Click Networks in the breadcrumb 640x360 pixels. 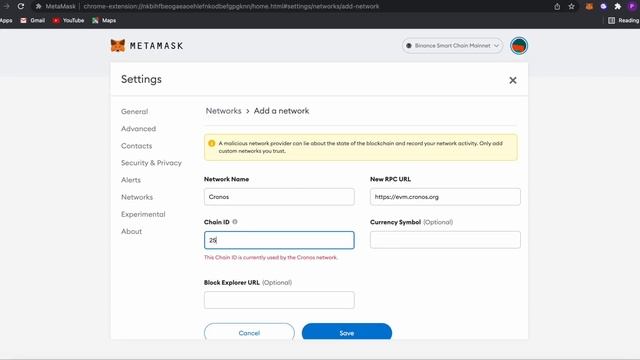point(223,111)
